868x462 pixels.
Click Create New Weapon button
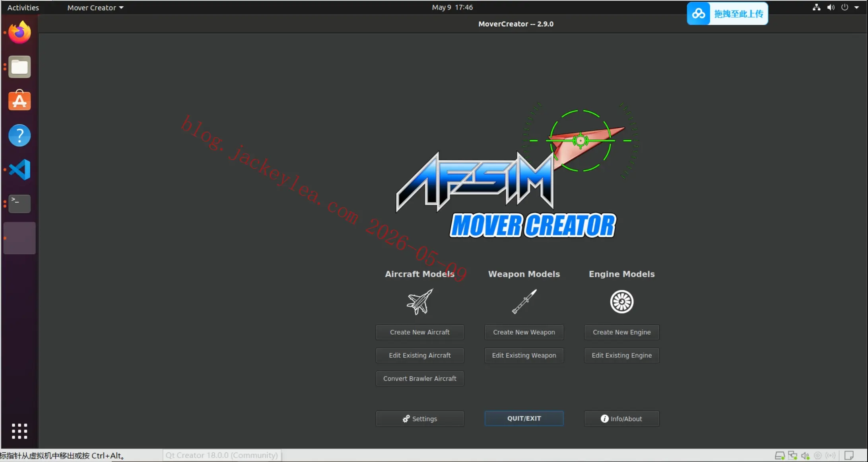click(524, 332)
